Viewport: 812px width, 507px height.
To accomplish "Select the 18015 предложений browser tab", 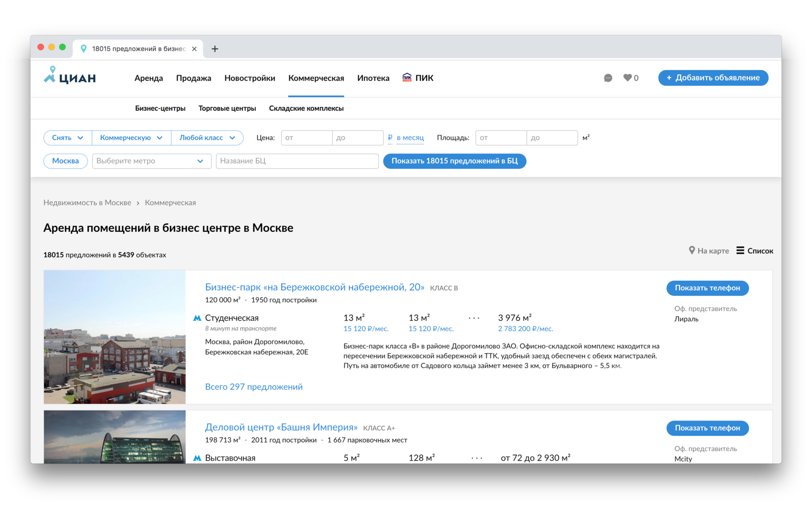I will coord(139,49).
